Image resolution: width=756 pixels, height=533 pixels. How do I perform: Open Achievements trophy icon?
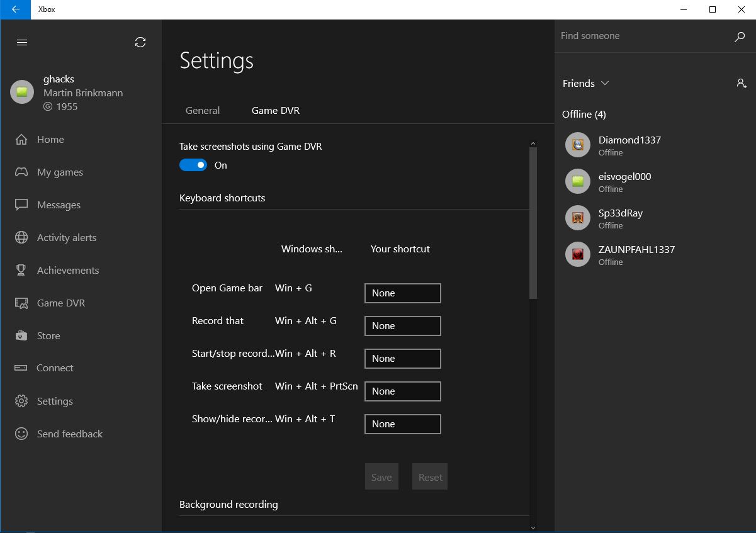[x=21, y=270]
